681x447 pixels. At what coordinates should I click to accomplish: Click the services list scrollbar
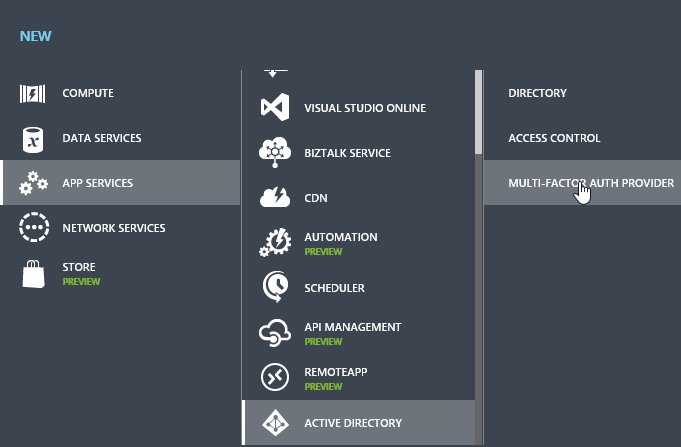tap(478, 110)
